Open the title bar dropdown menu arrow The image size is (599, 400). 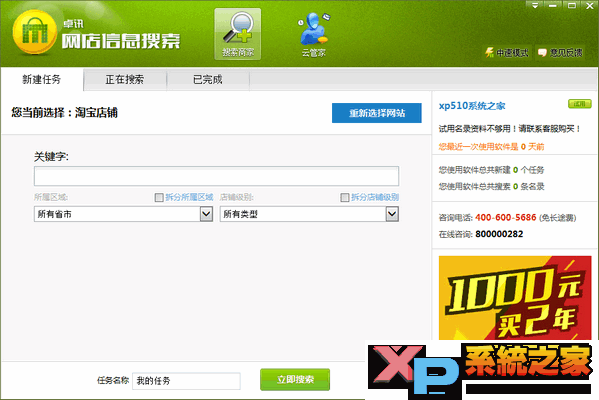tap(534, 5)
